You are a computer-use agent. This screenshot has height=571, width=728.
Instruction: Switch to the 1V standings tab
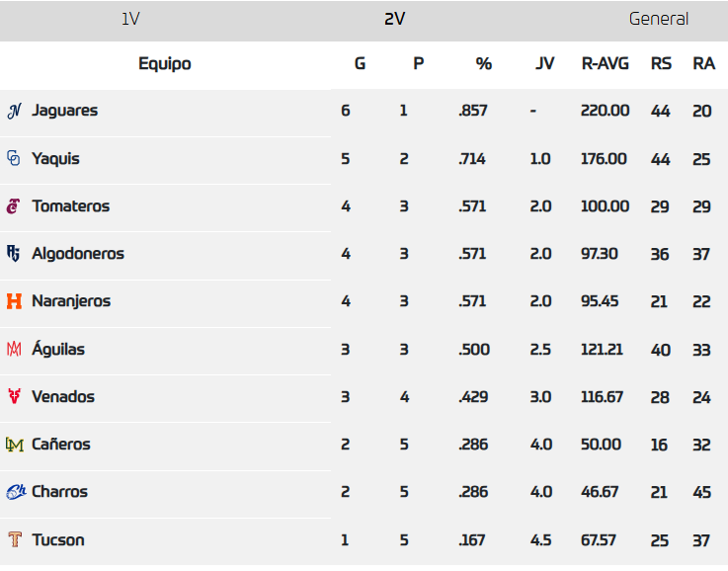click(x=130, y=19)
